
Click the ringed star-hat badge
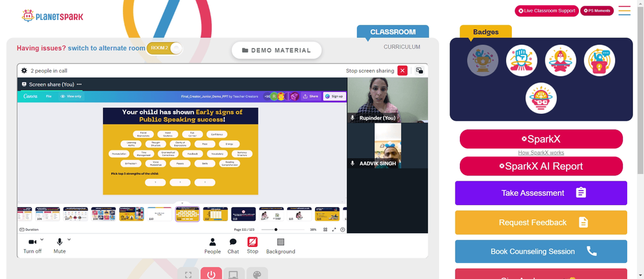tap(560, 60)
